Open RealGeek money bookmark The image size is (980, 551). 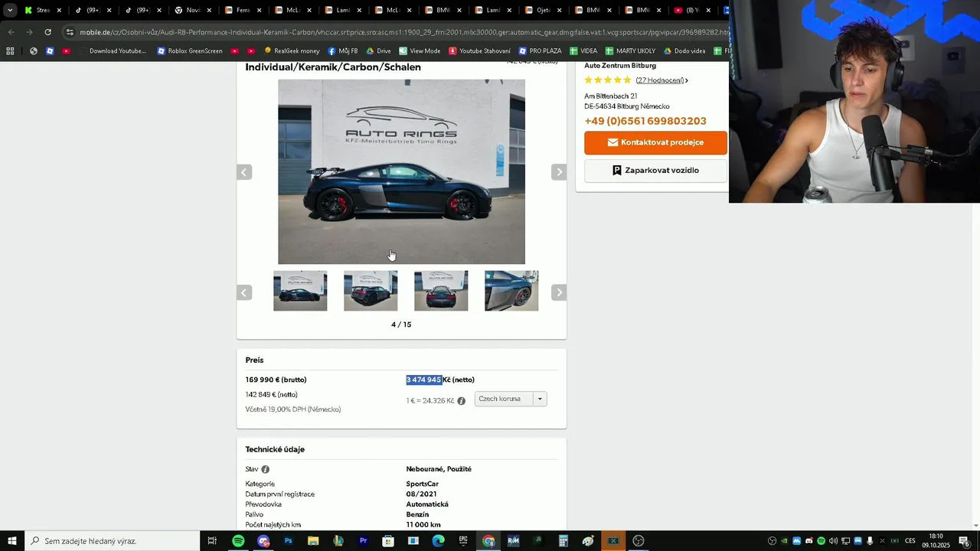[x=292, y=51]
